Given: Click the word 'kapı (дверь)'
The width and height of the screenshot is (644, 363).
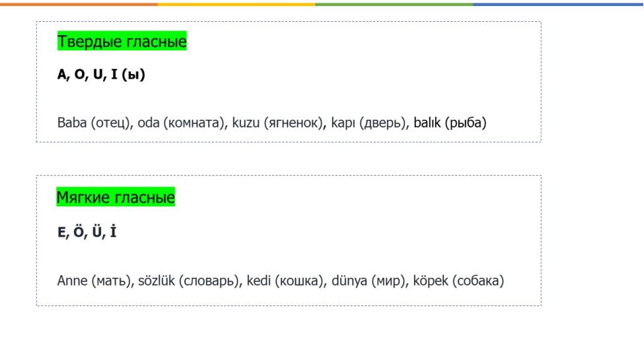Looking at the screenshot, I should 369,122.
